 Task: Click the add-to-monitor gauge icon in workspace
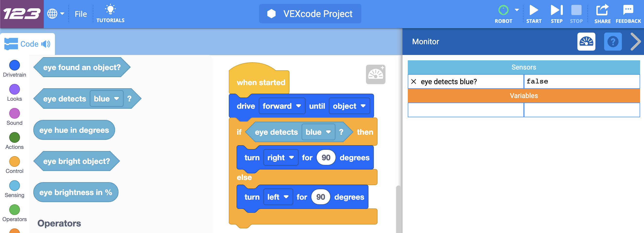coord(375,74)
